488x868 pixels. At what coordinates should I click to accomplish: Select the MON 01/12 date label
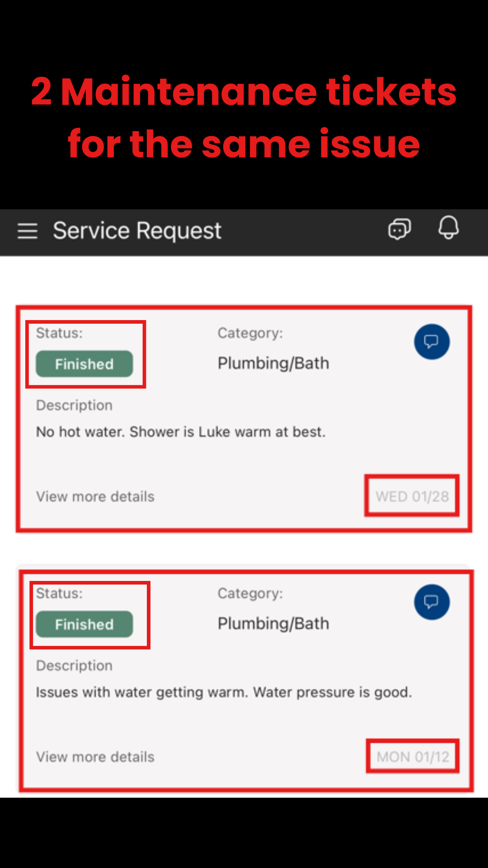point(413,757)
